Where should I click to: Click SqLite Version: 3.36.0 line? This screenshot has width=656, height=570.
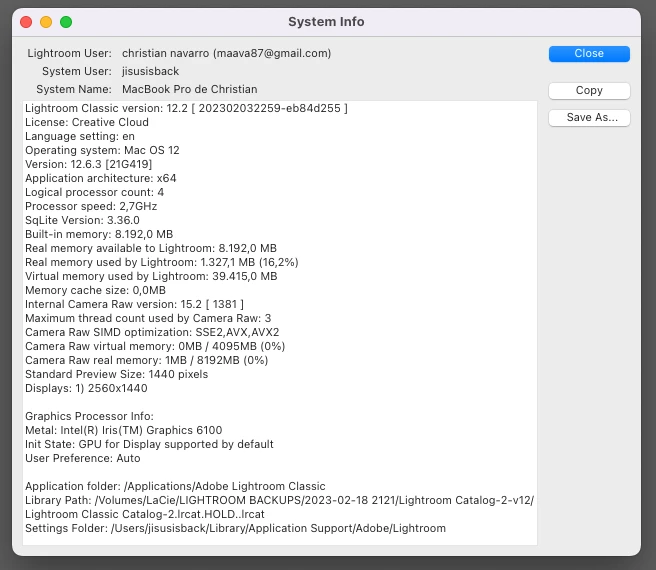pos(82,220)
